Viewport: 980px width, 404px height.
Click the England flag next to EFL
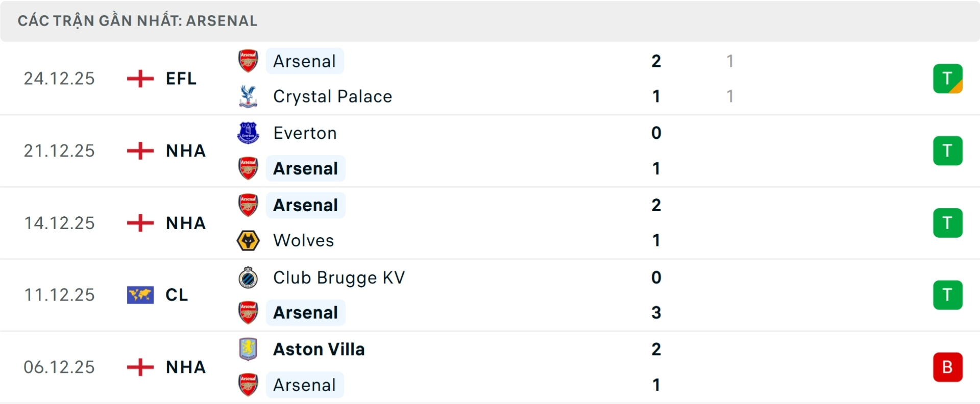139,78
